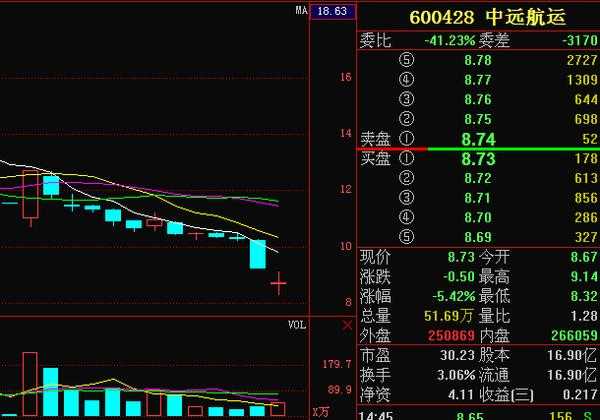Click the circled 2 beside buy price 8.72
The image size is (600, 420).
[406, 178]
